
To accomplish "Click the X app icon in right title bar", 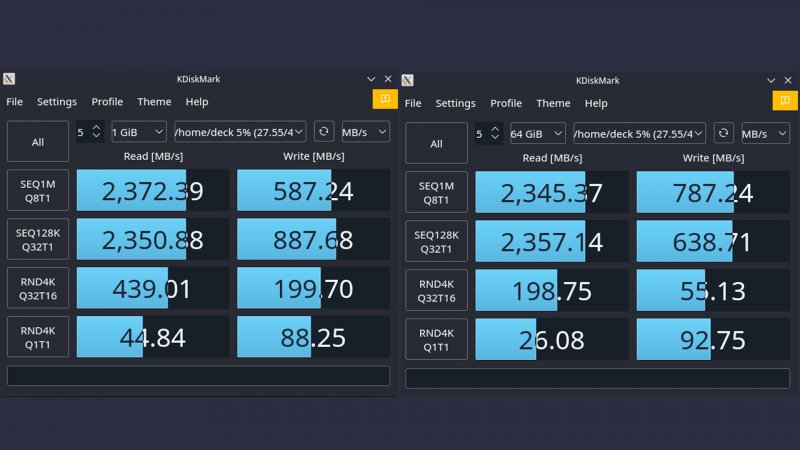I will (409, 80).
